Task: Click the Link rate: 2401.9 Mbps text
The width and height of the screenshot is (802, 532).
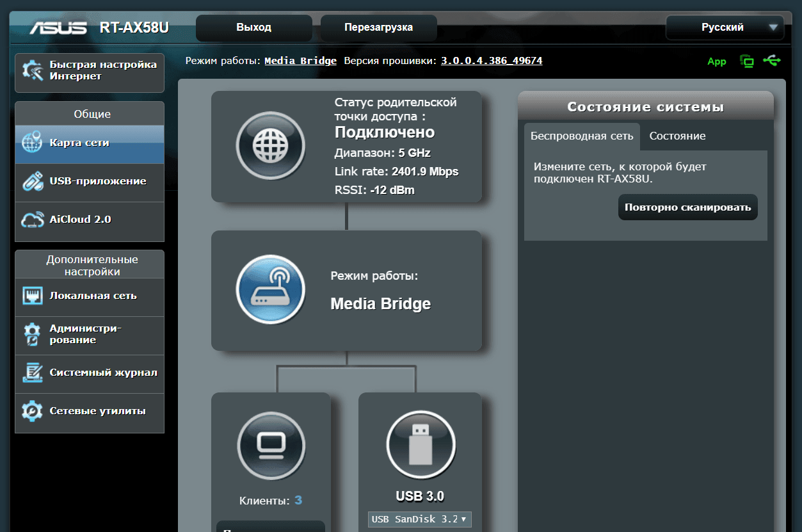Action: 397,172
